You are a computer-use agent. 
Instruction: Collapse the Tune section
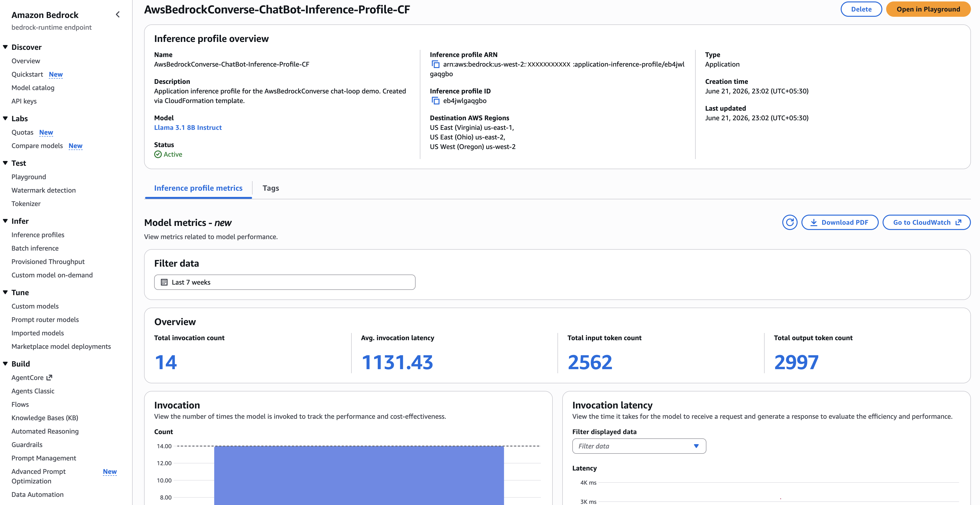click(5, 293)
